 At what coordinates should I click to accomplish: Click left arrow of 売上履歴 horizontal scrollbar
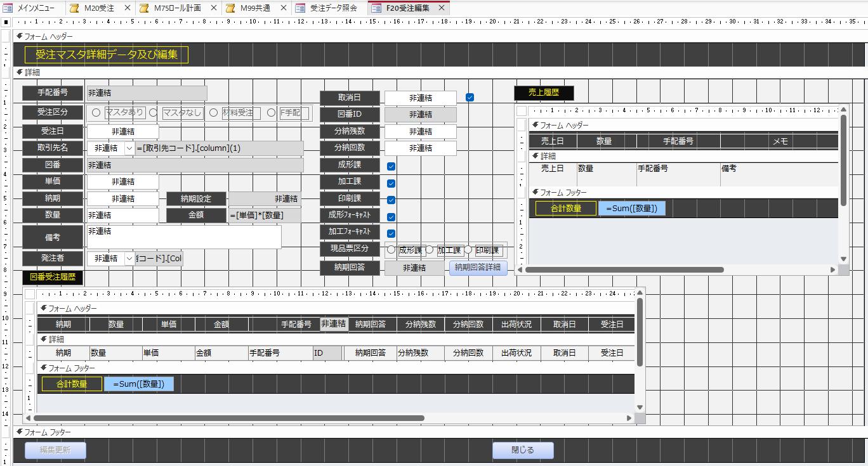click(520, 270)
